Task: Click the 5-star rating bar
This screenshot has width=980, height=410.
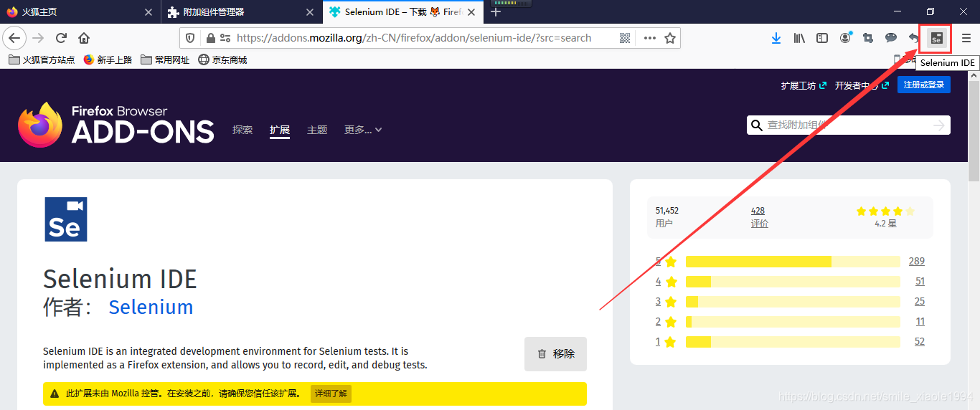Action: (793, 262)
